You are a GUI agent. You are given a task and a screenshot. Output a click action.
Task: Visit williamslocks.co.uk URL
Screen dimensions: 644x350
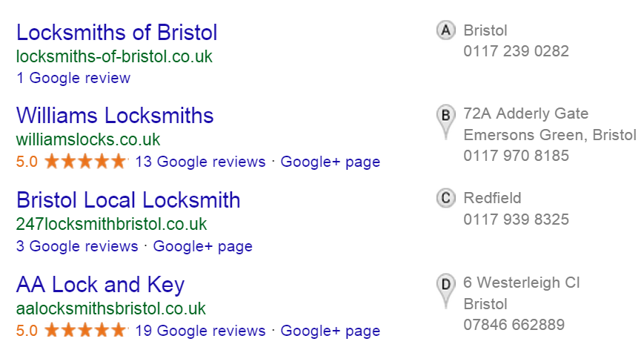tap(88, 139)
